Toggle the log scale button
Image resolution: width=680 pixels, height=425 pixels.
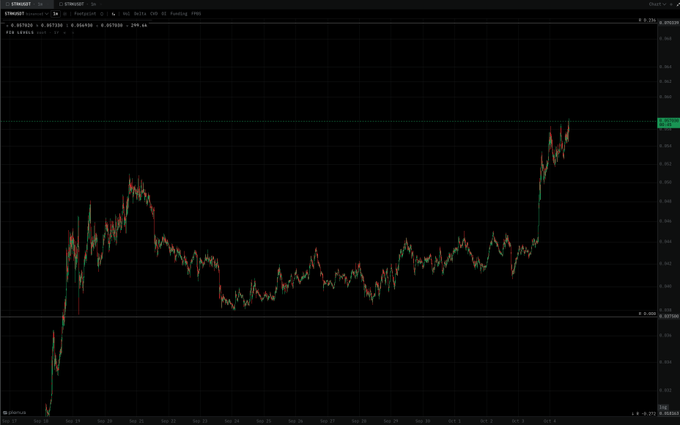(x=663, y=407)
